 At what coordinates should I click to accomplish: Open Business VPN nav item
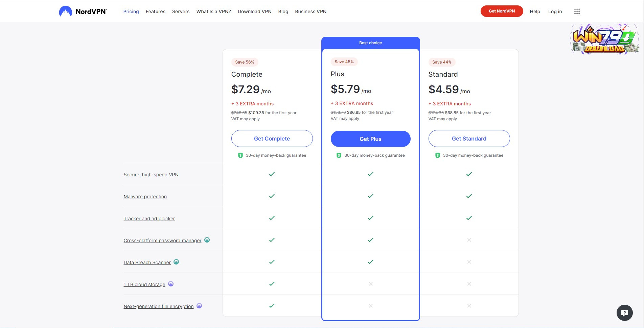[x=310, y=11]
